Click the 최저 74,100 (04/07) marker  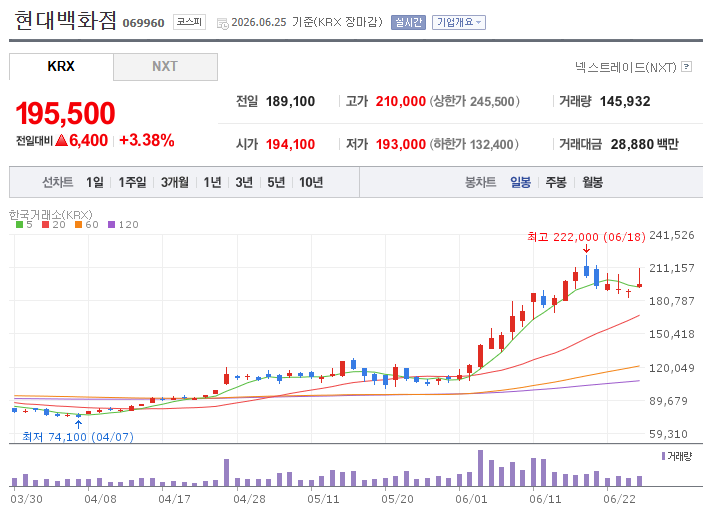coord(78,436)
